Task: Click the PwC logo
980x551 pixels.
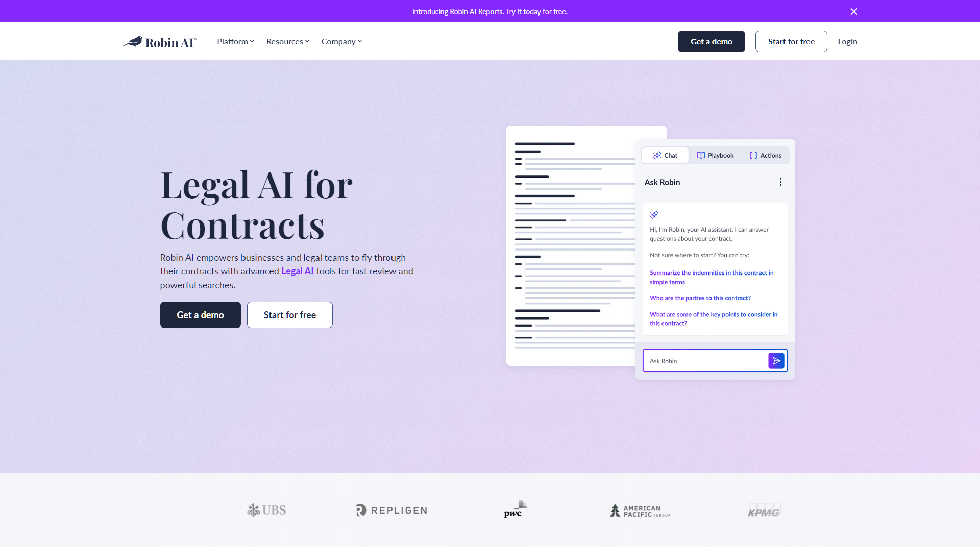Action: point(515,510)
